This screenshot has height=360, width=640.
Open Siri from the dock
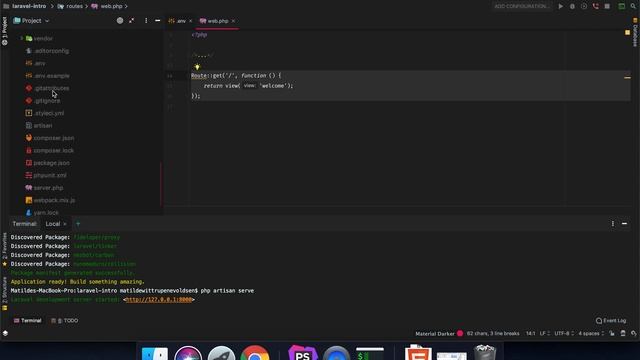188,353
